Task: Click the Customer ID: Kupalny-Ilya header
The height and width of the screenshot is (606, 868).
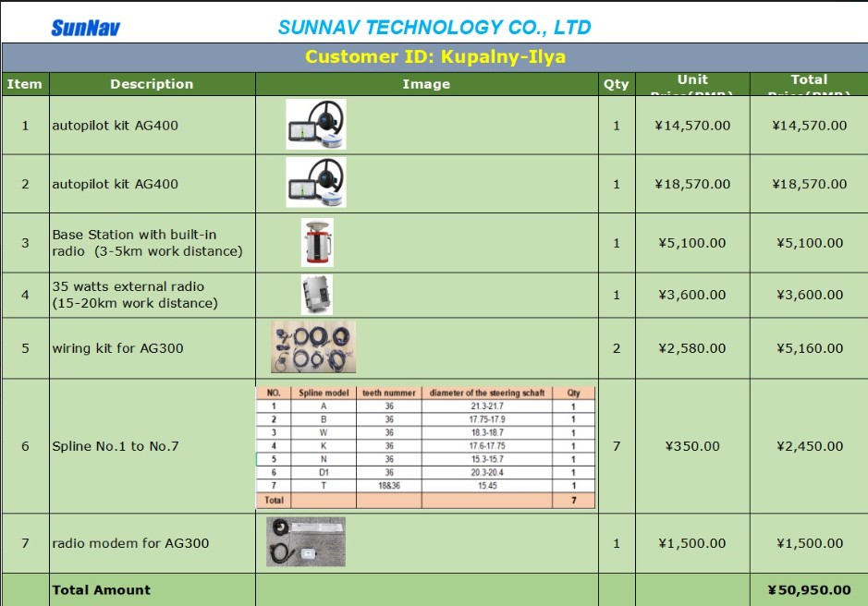Action: click(x=434, y=56)
